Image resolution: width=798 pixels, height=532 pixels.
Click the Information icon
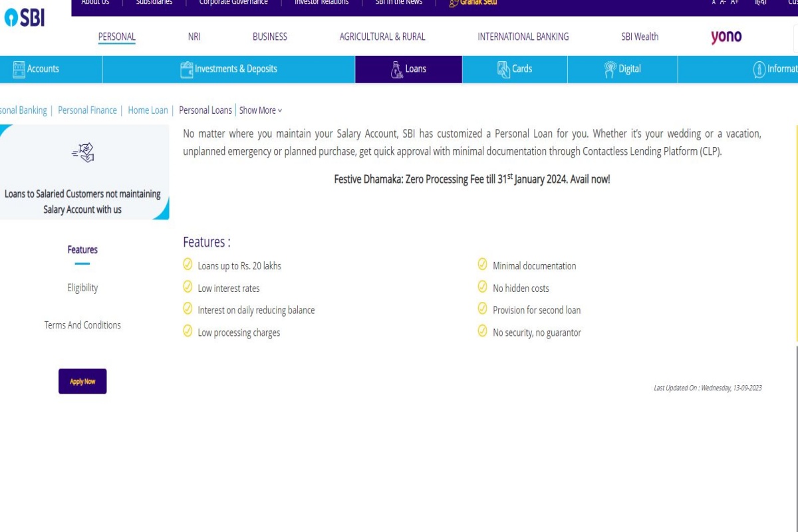(759, 69)
